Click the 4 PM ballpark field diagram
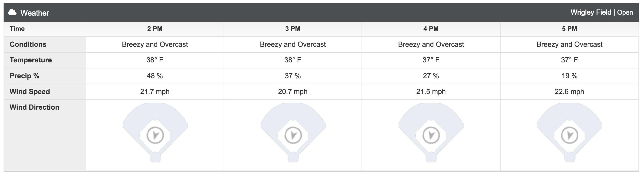Image resolution: width=644 pixels, height=176 pixels. (x=431, y=132)
